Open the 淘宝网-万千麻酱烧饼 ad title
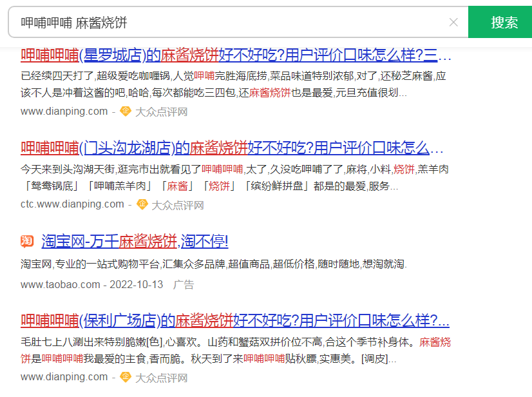This screenshot has height=397, width=532. pyautogui.click(x=135, y=242)
